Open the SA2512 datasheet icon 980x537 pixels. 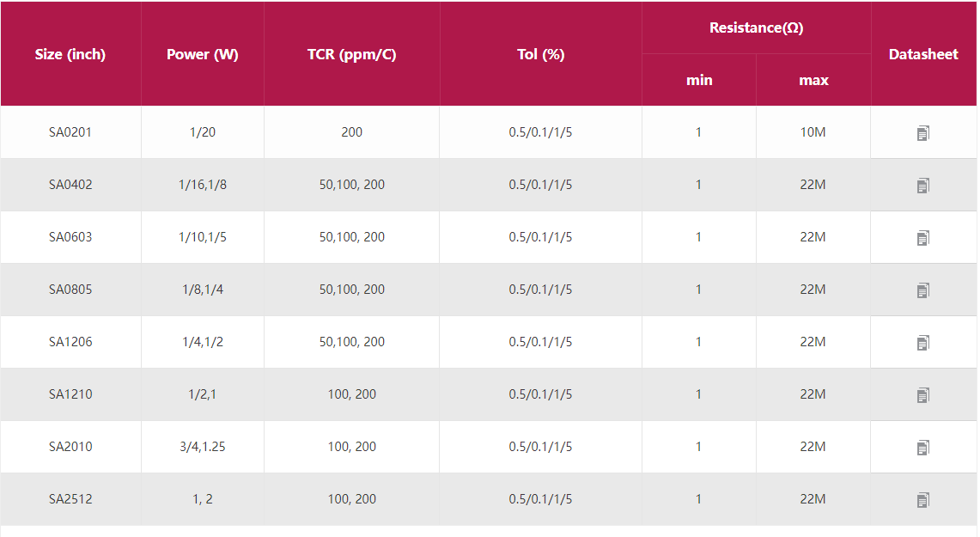[x=923, y=500]
